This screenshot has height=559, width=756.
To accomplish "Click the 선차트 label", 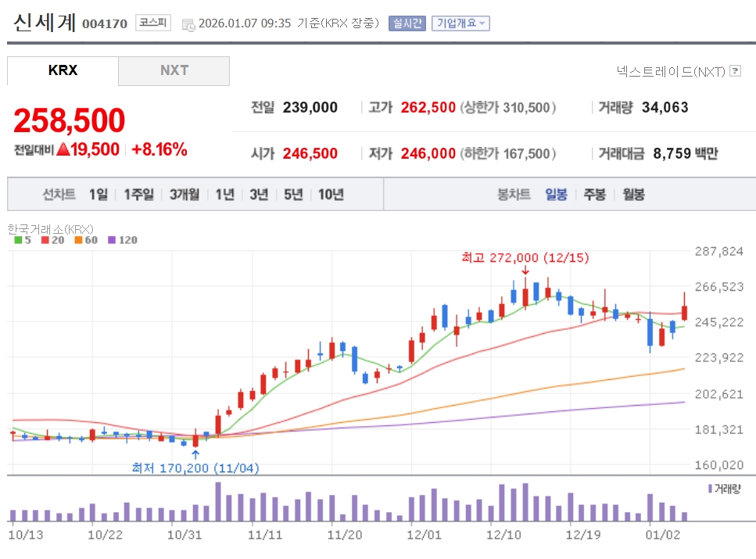I will (x=59, y=195).
